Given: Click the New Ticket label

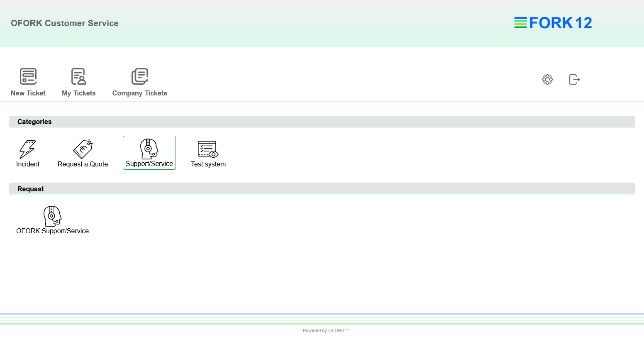Looking at the screenshot, I should pos(28,93).
